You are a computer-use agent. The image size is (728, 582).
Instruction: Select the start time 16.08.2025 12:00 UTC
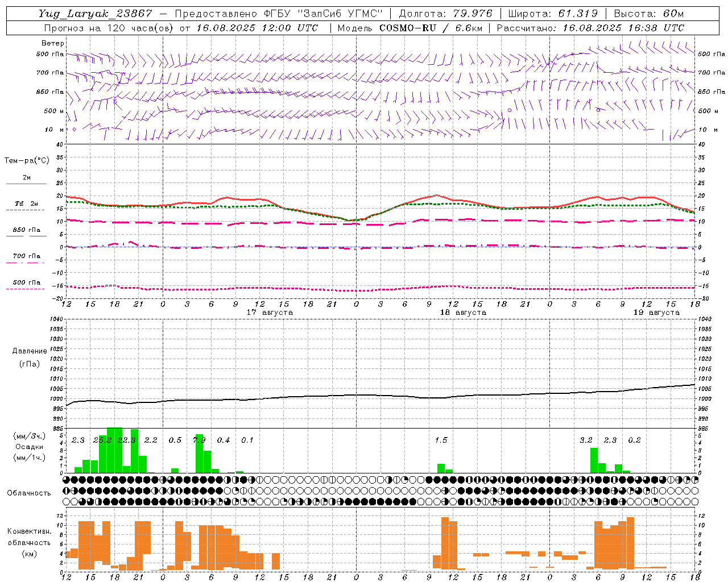click(x=258, y=28)
